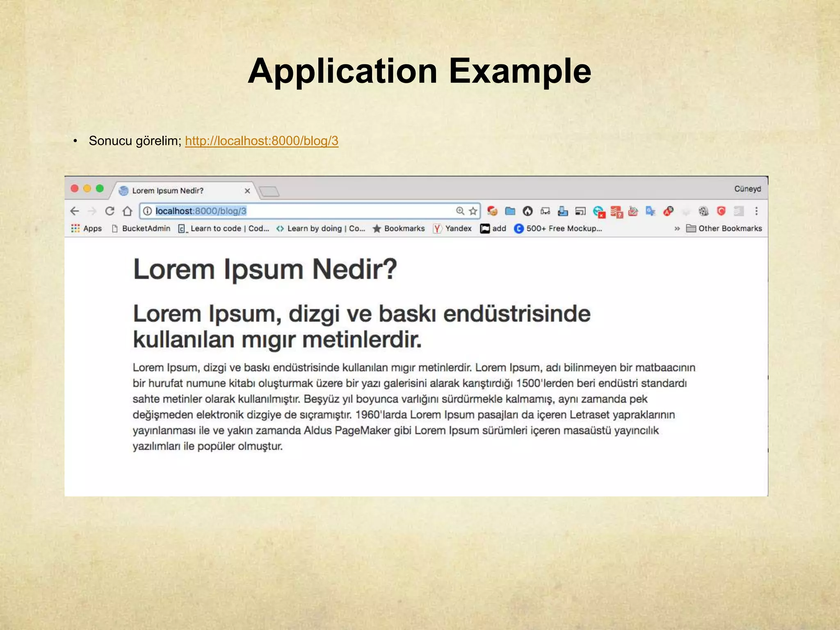Click the Application Example slide title
The height and width of the screenshot is (630, 840).
[x=420, y=71]
